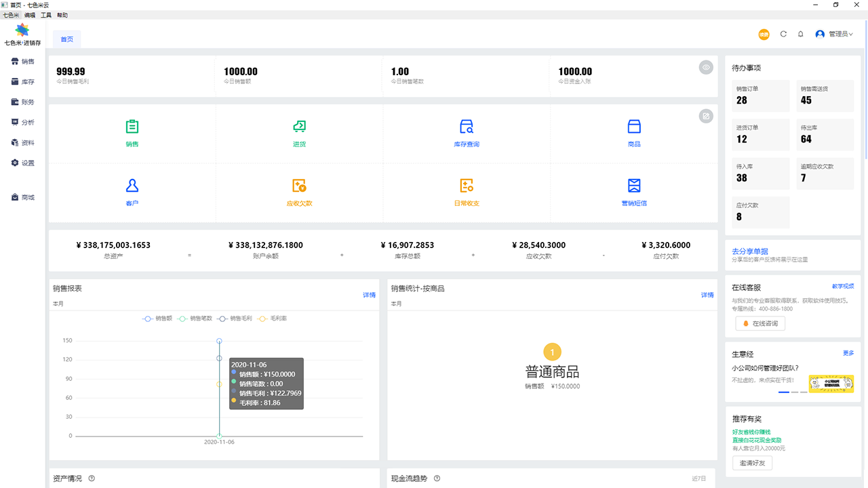Click the 邀请好友 button
This screenshot has height=488, width=868.
pos(752,463)
